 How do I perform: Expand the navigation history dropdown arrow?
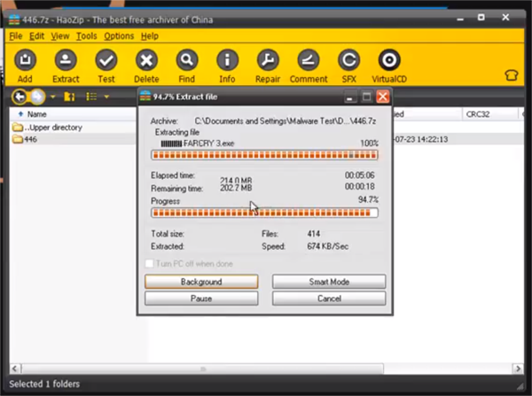(x=52, y=97)
